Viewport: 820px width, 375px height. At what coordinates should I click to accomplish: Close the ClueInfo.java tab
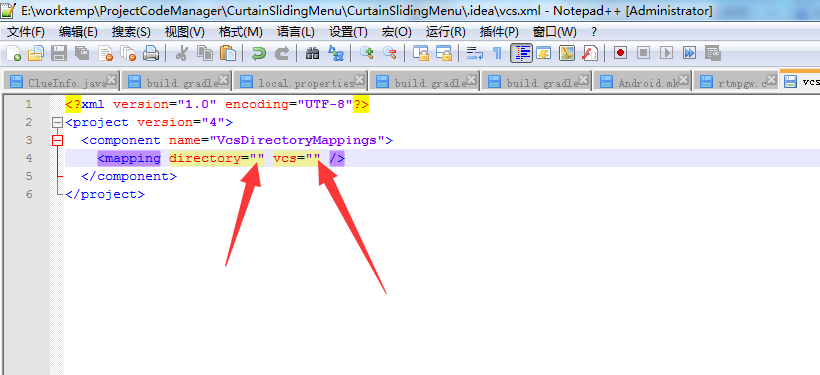pyautogui.click(x=111, y=79)
